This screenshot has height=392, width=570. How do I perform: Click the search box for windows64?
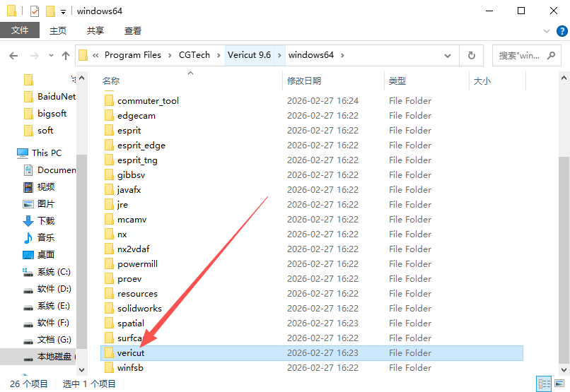(x=523, y=55)
